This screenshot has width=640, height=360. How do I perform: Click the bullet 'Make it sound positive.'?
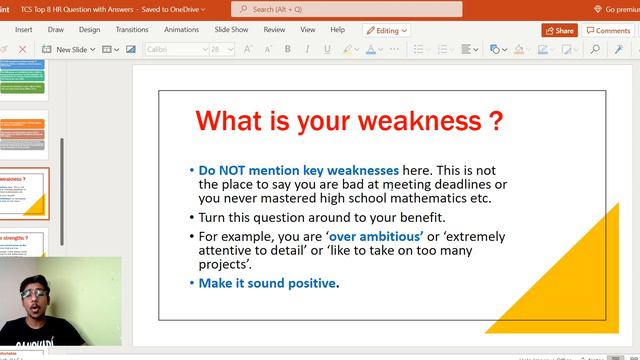pos(269,283)
